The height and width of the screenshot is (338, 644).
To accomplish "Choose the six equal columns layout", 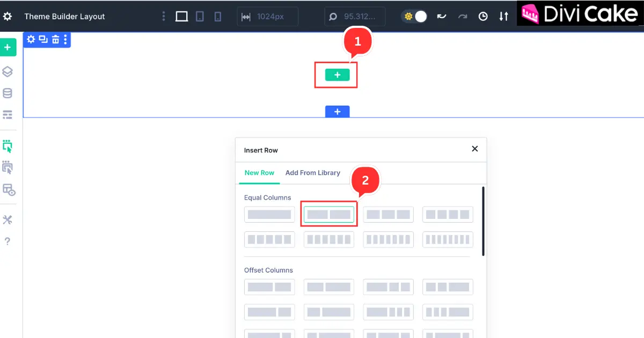I will click(329, 239).
